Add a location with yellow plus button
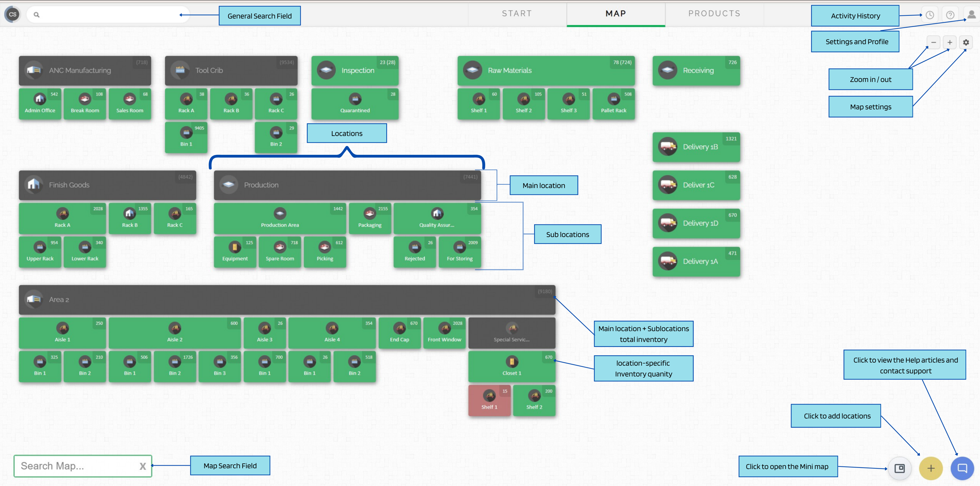 931,468
